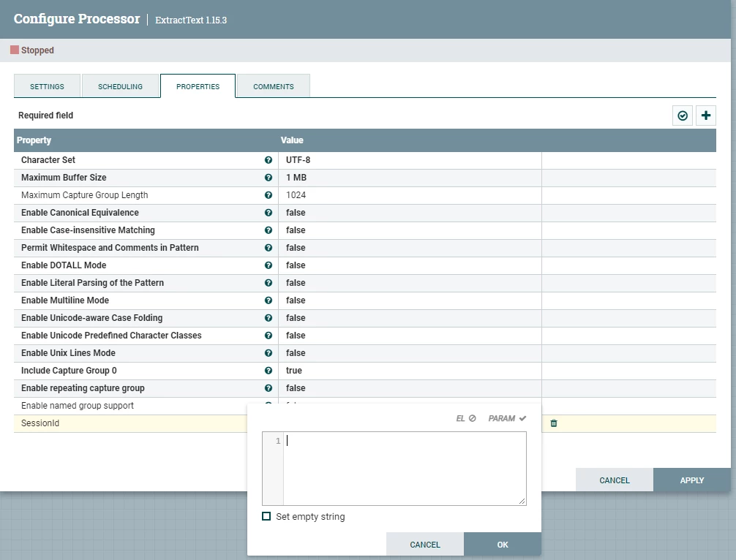
Task: Select the Properties tab
Action: tap(198, 86)
